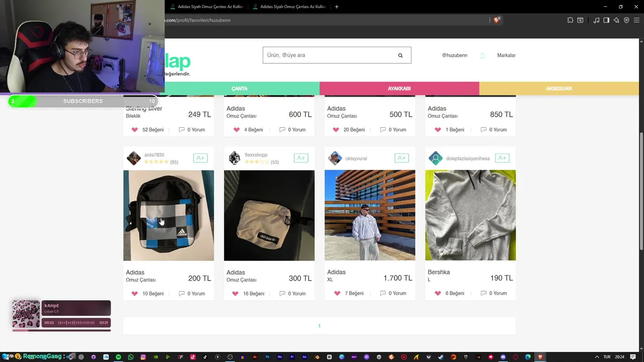Toggle the heart on the 600 TL Adidas bag

[236, 130]
